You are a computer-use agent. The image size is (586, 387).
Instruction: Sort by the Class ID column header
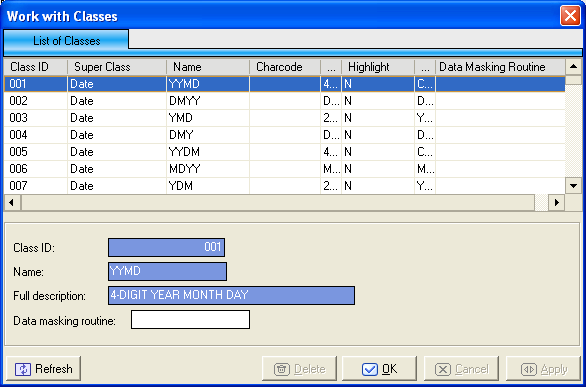(36, 67)
